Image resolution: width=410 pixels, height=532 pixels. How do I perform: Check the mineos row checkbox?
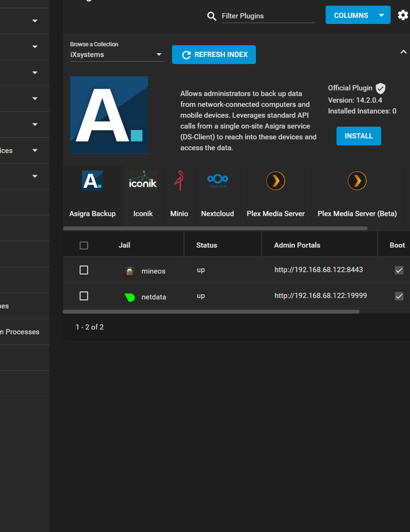pos(84,270)
